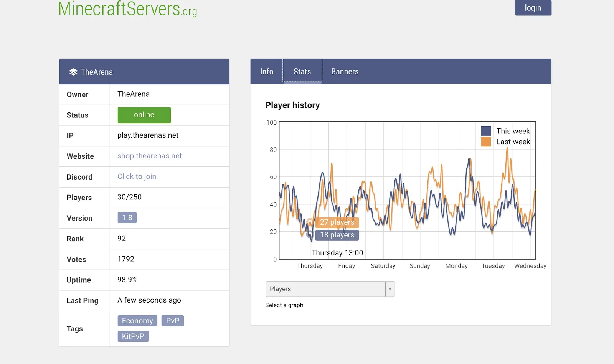Image resolution: width=614 pixels, height=364 pixels.
Task: Open the Economy tag
Action: [137, 321]
